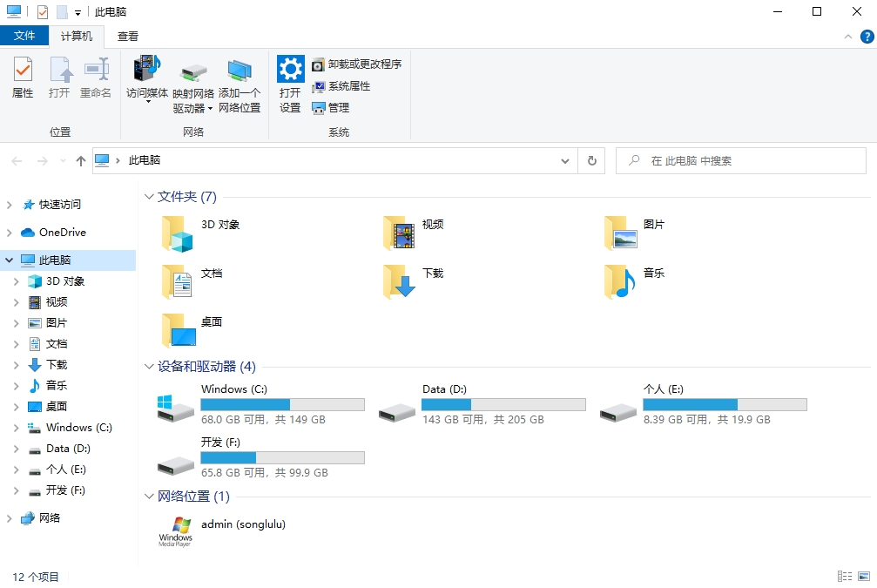Viewport: 877px width, 588px height.
Task: Click the 在 此电脑 中搜索 search box
Action: (x=740, y=161)
